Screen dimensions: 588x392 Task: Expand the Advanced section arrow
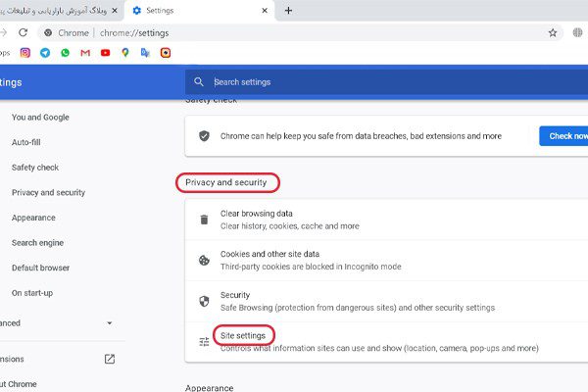110,323
